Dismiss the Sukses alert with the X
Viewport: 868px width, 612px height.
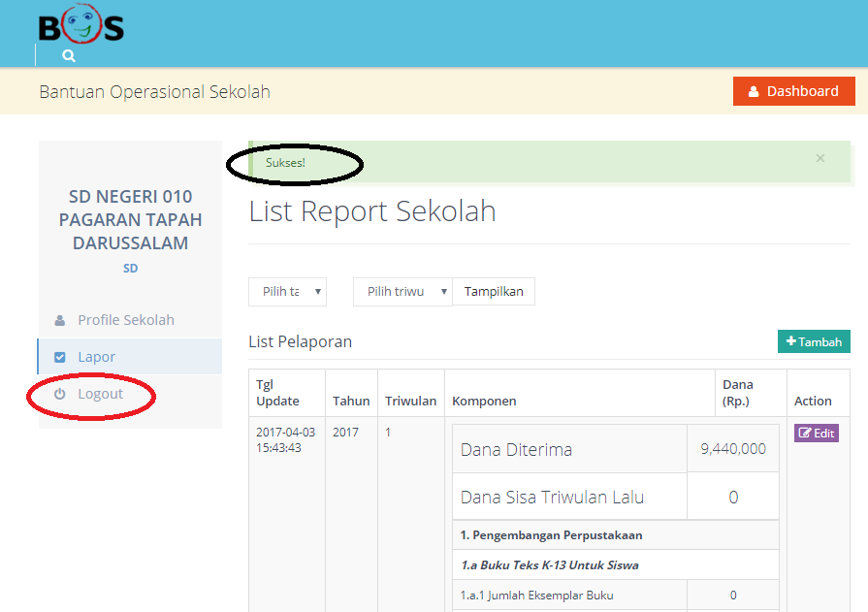(x=820, y=158)
